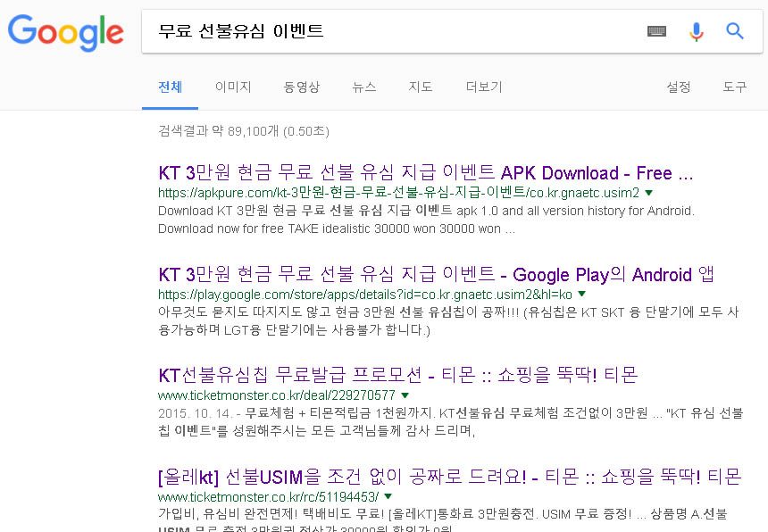Expand the arrow beside ticketmonster deal/229270577 URL
Screen dimensions: 768x532
click(x=405, y=395)
